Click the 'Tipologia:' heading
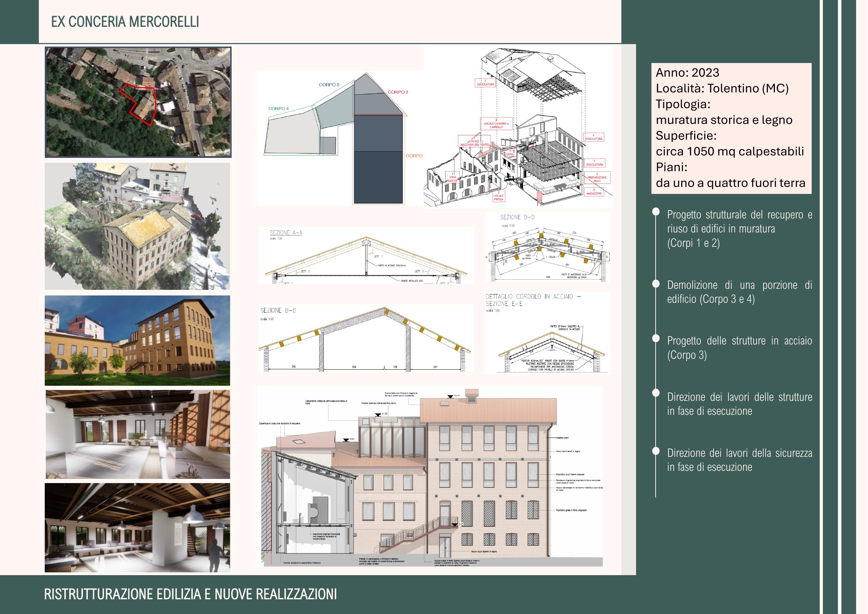This screenshot has height=614, width=868. pyautogui.click(x=683, y=104)
